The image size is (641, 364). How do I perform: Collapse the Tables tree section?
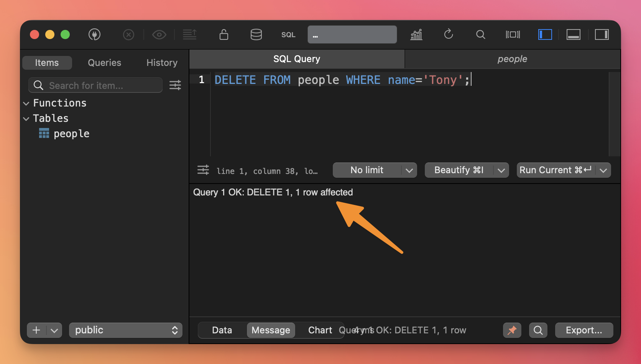coord(26,119)
